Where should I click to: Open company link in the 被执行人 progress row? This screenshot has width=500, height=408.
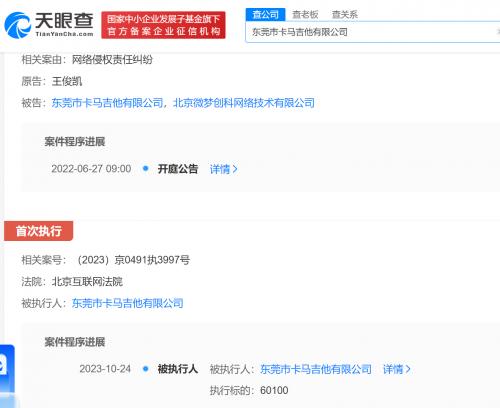click(316, 369)
